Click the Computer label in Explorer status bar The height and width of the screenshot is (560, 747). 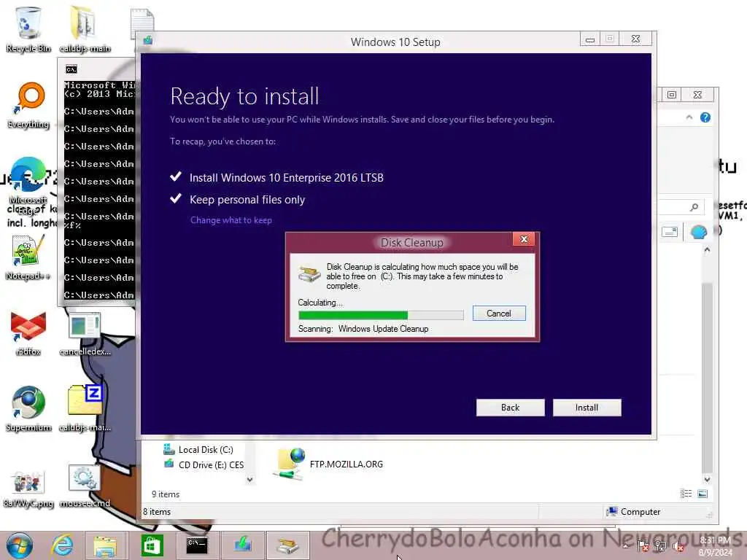[640, 512]
